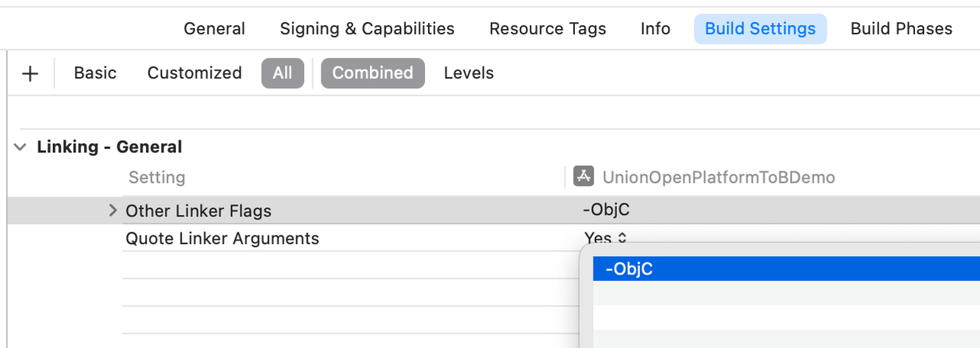Expand the Other Linker Flags row

tap(113, 210)
